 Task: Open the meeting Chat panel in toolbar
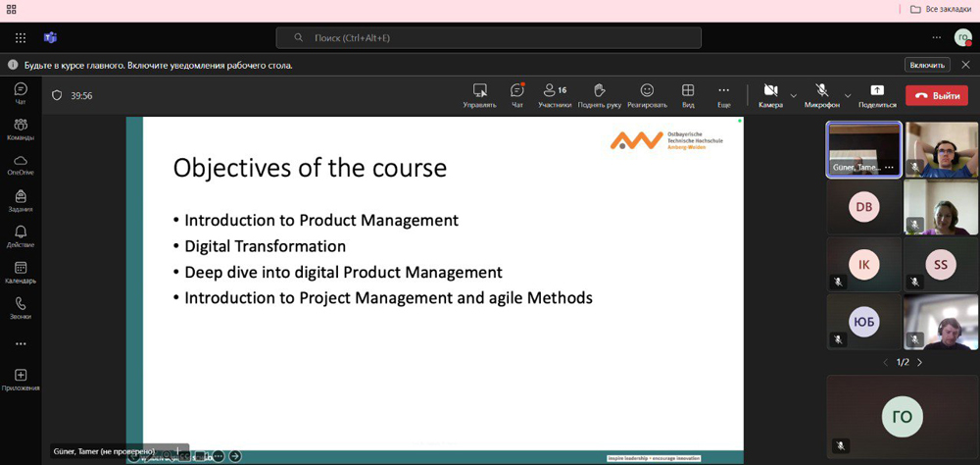517,94
